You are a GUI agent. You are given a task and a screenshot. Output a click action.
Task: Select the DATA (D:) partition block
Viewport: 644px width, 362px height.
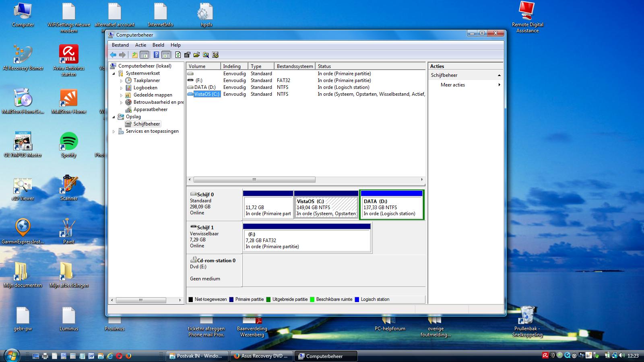pos(391,207)
